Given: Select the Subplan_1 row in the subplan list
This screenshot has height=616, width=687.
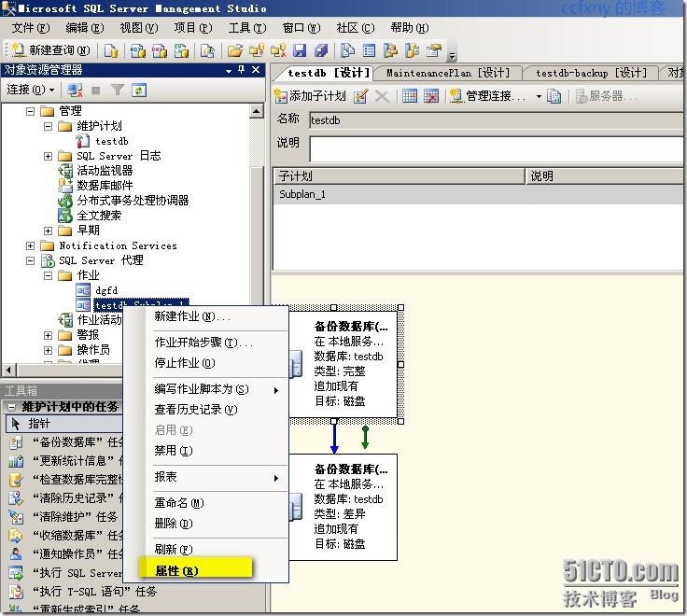Looking at the screenshot, I should point(478,194).
